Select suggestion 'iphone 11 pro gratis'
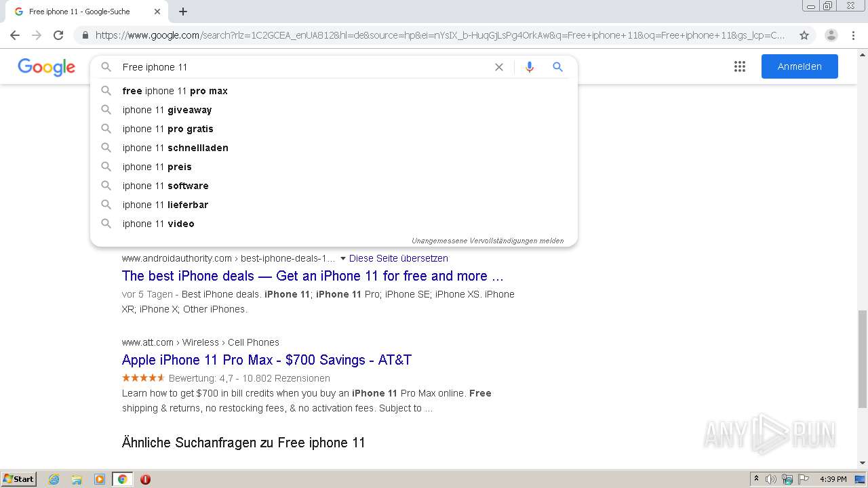Screen dimensions: 868x488 tap(334, 129)
